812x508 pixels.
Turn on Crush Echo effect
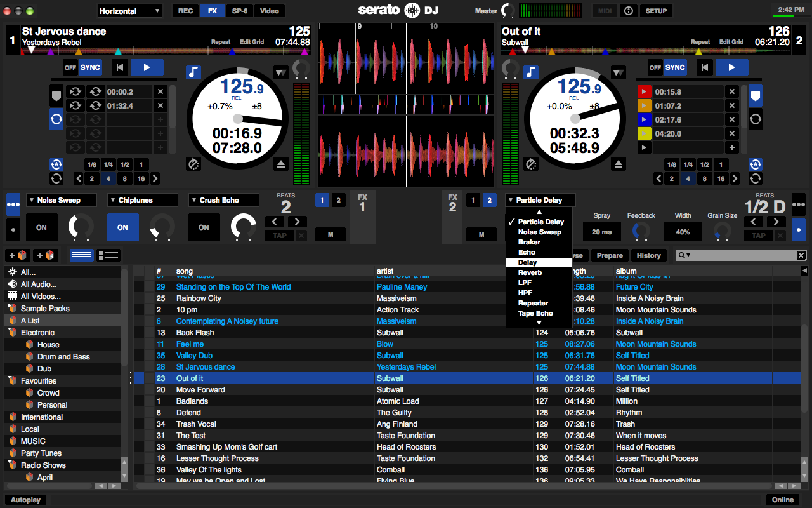pyautogui.click(x=204, y=227)
